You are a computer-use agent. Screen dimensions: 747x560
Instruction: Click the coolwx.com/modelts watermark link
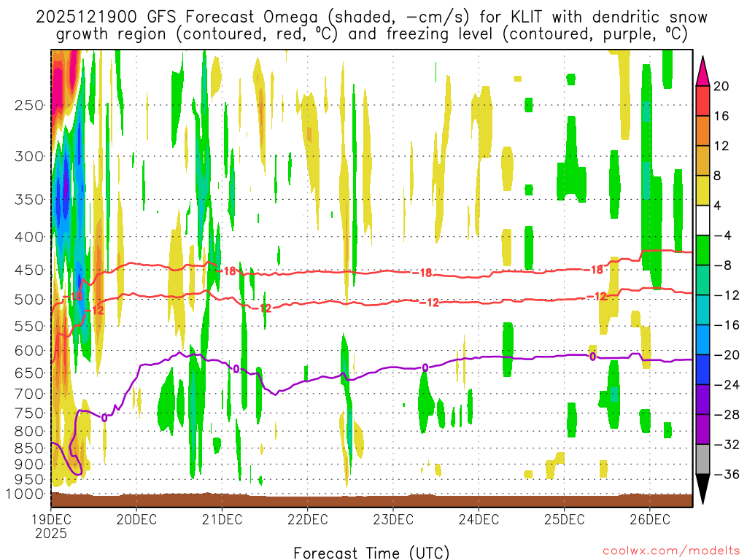click(671, 551)
